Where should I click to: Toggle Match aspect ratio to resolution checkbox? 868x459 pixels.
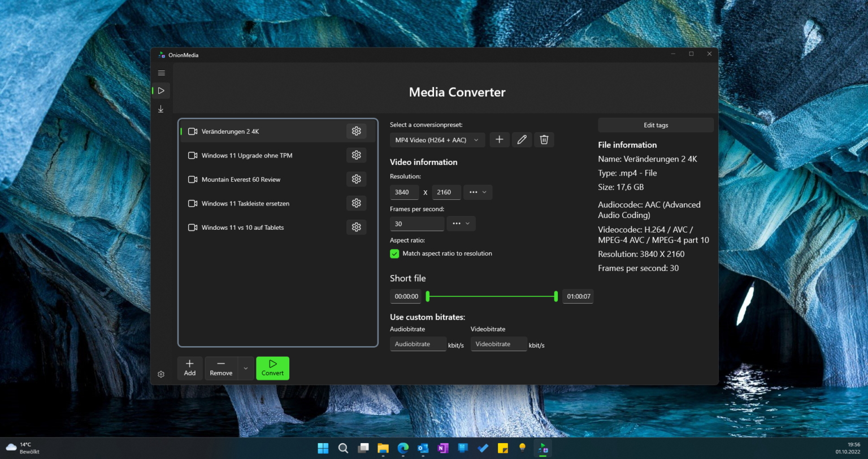394,254
